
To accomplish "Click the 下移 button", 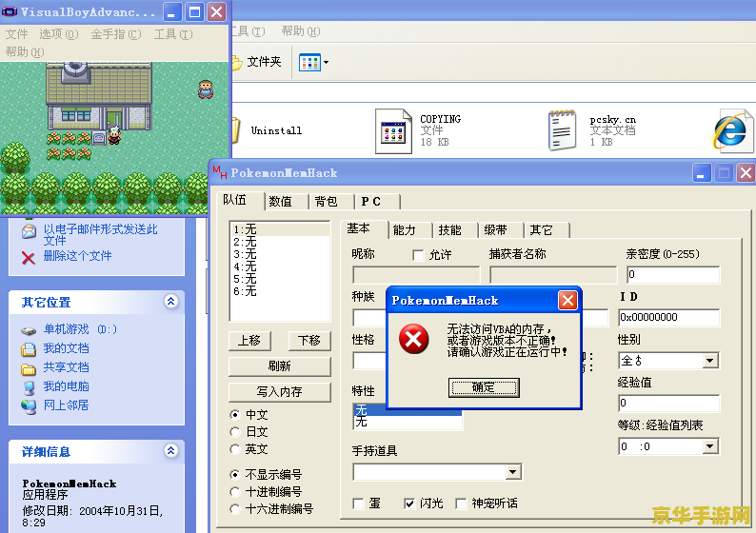I will tap(310, 340).
